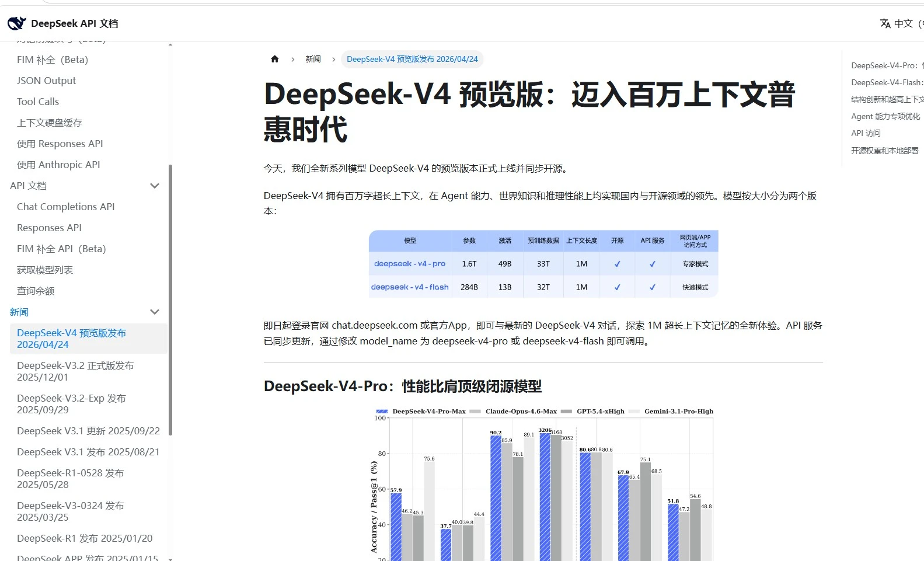924x561 pixels.
Task: Open DeepSeek V3.1 更新 2025/09/22 item
Action: click(x=88, y=431)
